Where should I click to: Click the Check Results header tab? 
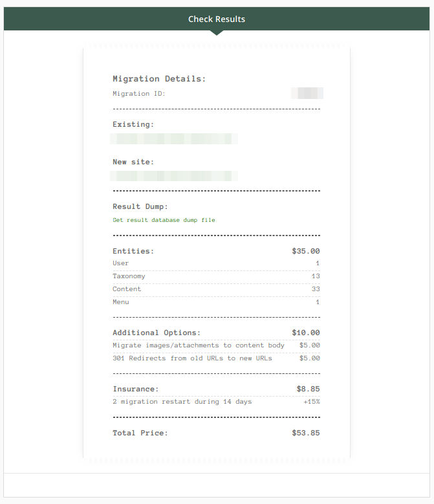point(217,19)
